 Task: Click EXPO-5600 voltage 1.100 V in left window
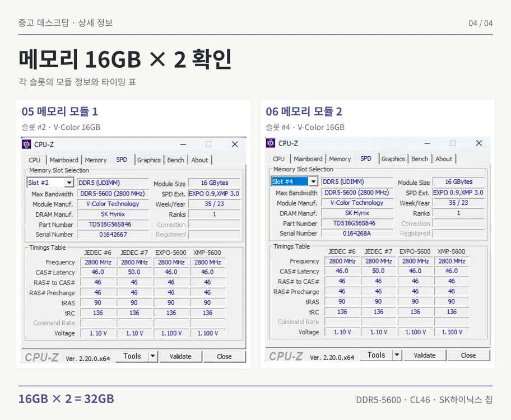171,333
